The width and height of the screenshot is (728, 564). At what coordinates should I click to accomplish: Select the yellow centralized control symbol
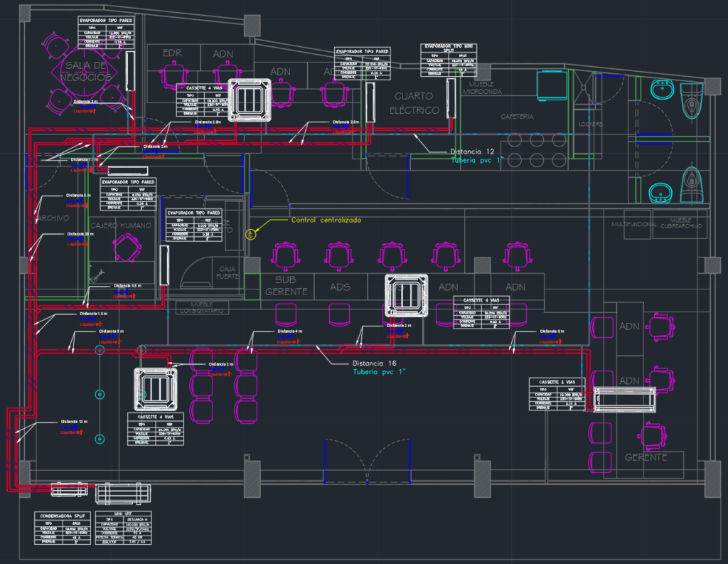250,233
